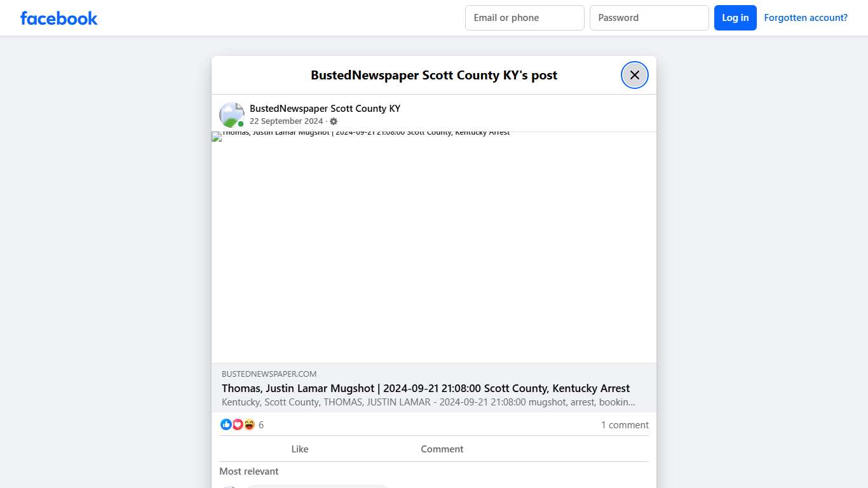Click the red Love heart reaction icon
The width and height of the screenshot is (868, 488).
tap(238, 424)
